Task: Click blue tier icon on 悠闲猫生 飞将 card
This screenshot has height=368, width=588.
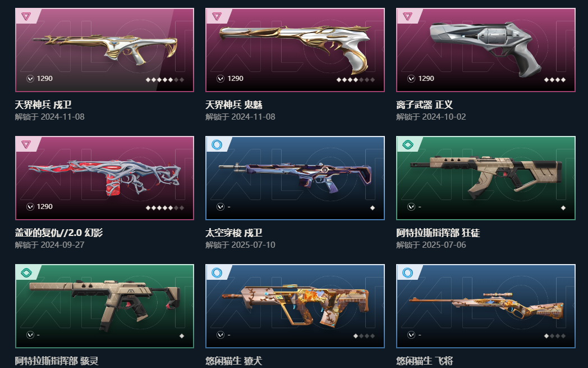Action: pyautogui.click(x=408, y=272)
